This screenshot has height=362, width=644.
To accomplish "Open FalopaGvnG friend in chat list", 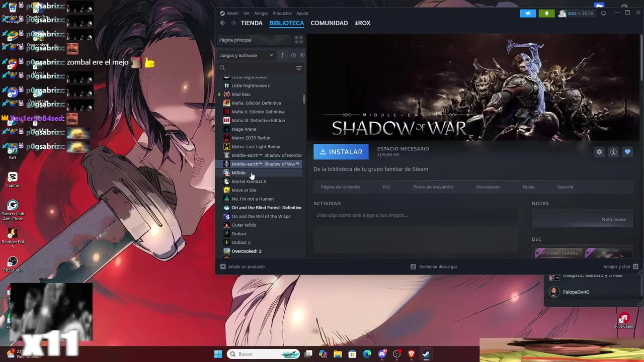I will [x=576, y=292].
